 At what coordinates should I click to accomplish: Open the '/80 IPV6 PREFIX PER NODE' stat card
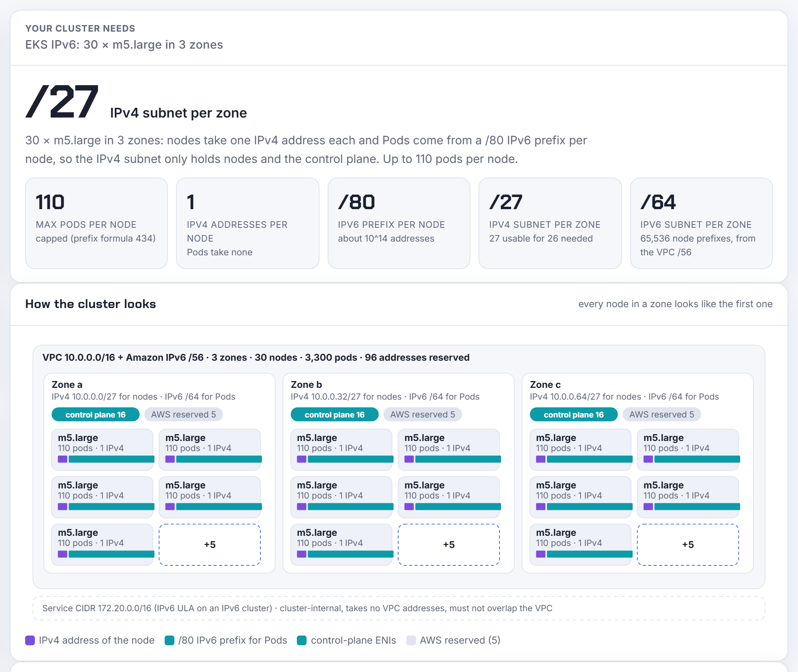click(x=399, y=223)
